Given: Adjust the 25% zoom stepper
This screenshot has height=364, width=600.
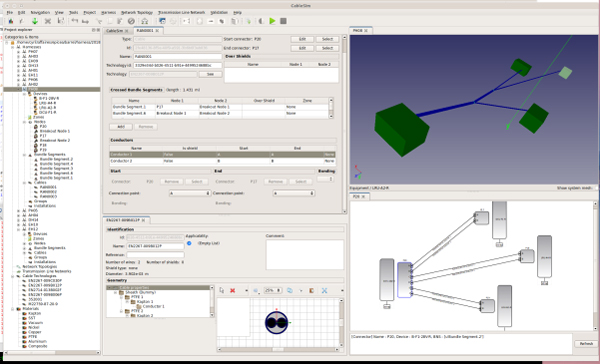Looking at the screenshot, I should coord(273,291).
